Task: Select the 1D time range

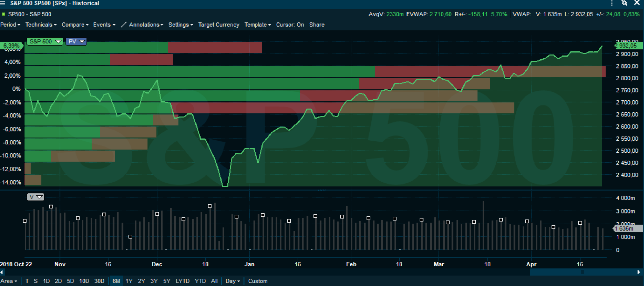Action: click(46, 281)
